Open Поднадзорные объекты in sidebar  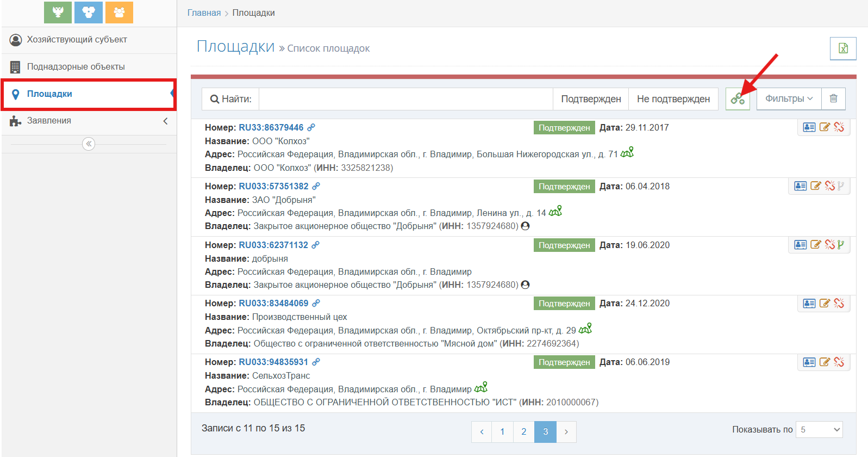tap(76, 67)
